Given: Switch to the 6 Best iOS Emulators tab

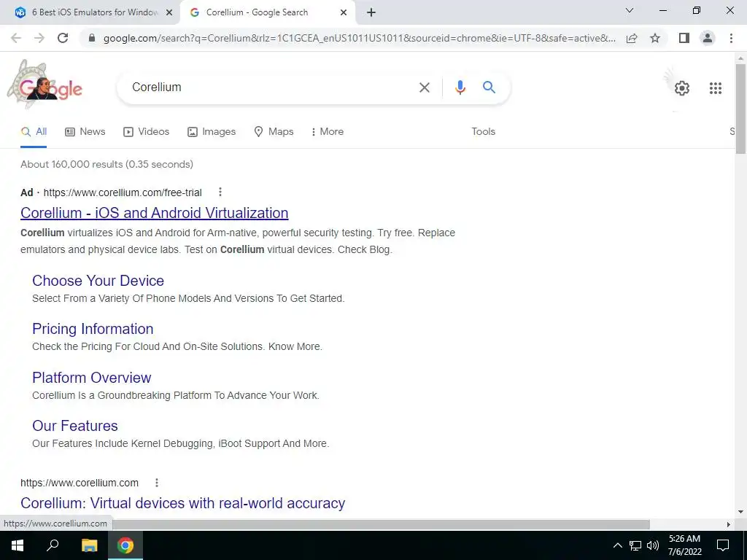Looking at the screenshot, I should point(90,12).
